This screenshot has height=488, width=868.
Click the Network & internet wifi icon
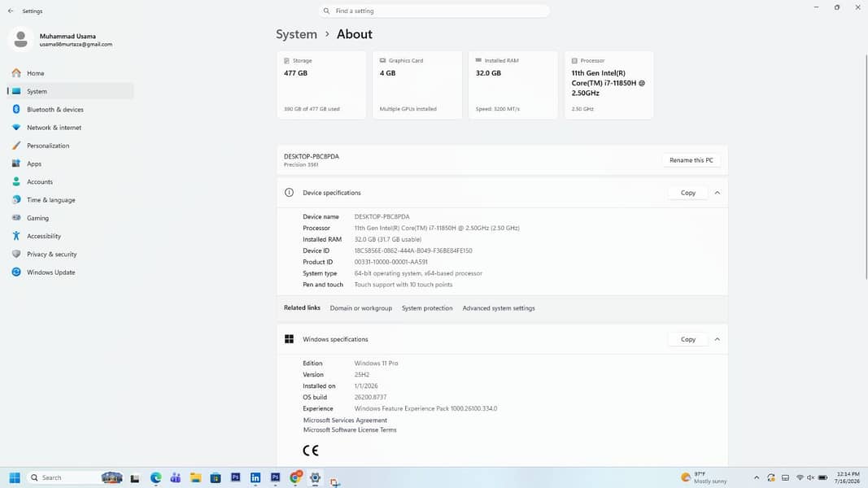16,127
